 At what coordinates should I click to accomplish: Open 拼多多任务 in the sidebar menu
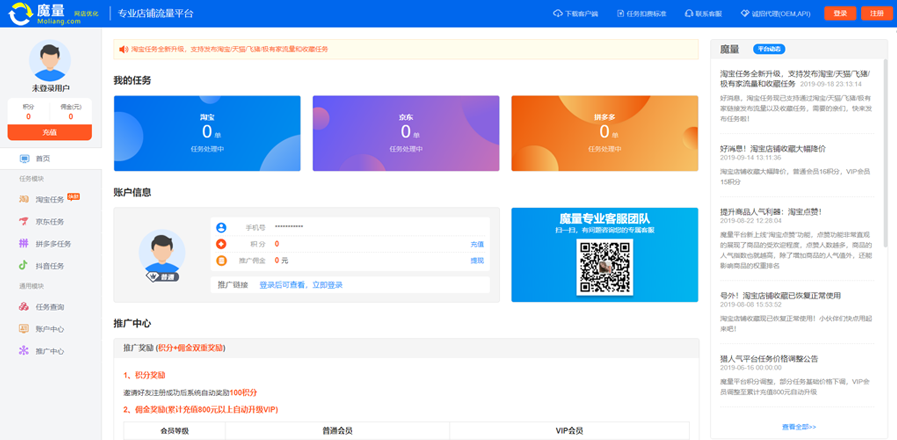pos(51,243)
